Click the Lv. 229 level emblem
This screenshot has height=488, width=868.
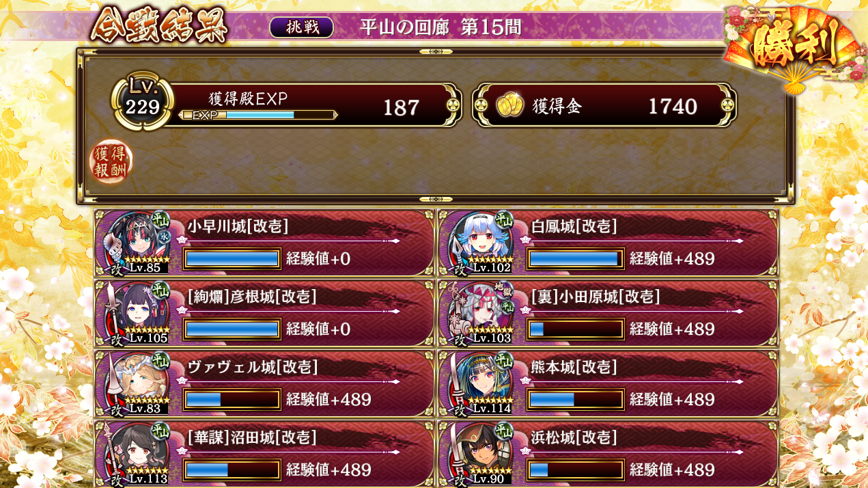click(x=142, y=101)
